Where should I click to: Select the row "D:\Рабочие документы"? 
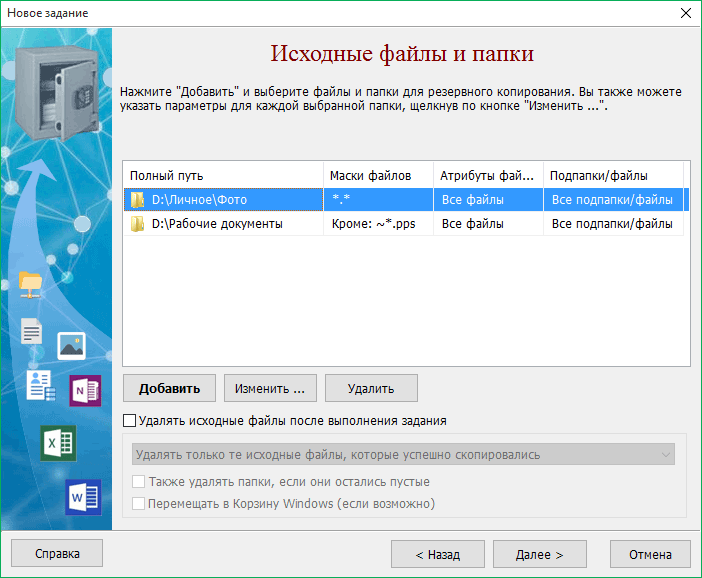404,223
